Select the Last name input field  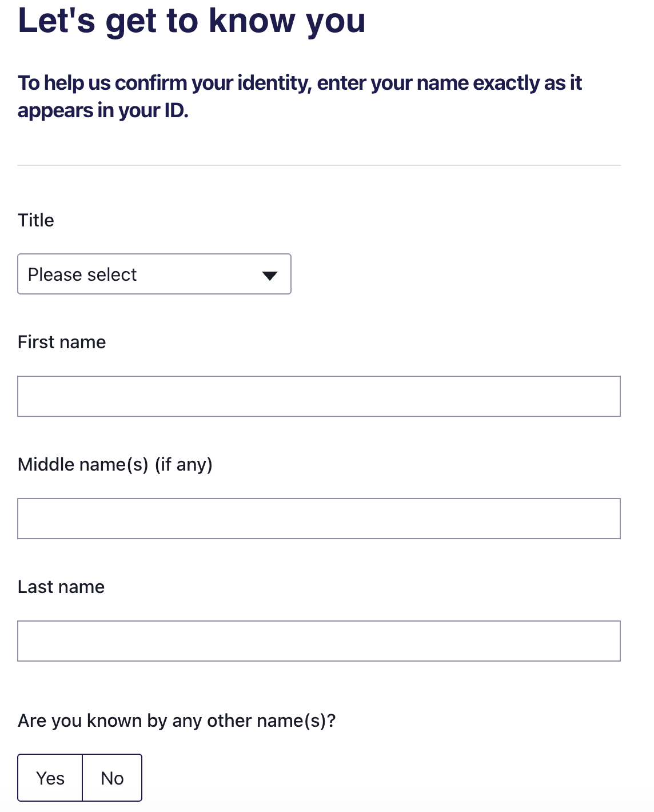[x=318, y=641]
